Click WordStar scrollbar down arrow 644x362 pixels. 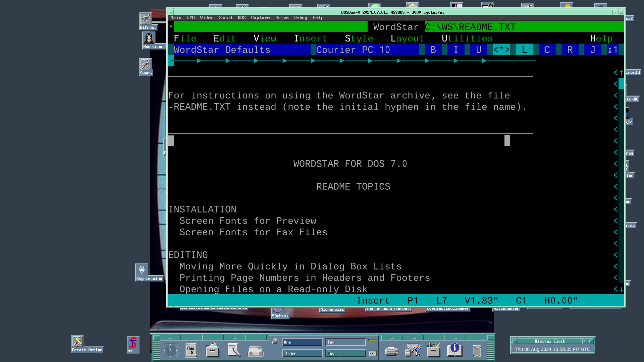(621, 289)
